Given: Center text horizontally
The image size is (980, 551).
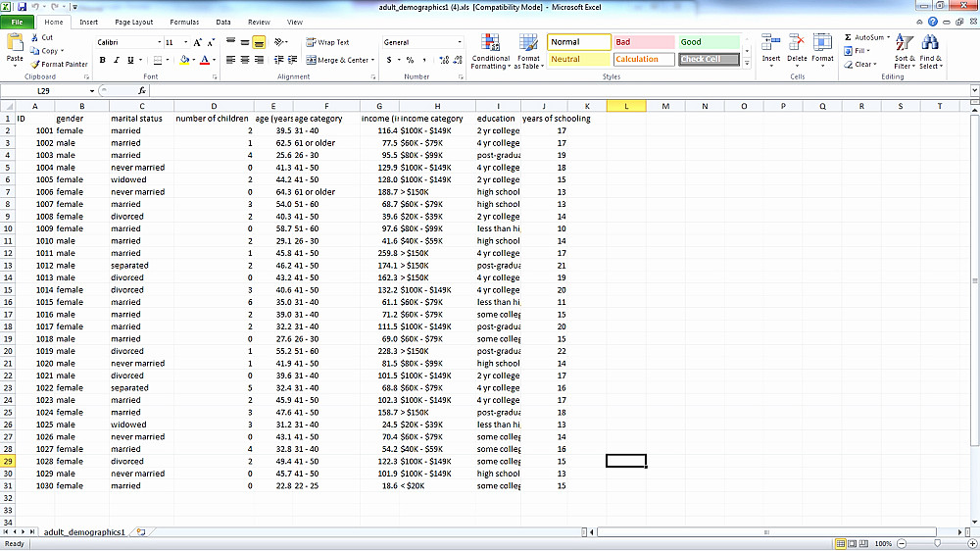Looking at the screenshot, I should (x=245, y=60).
